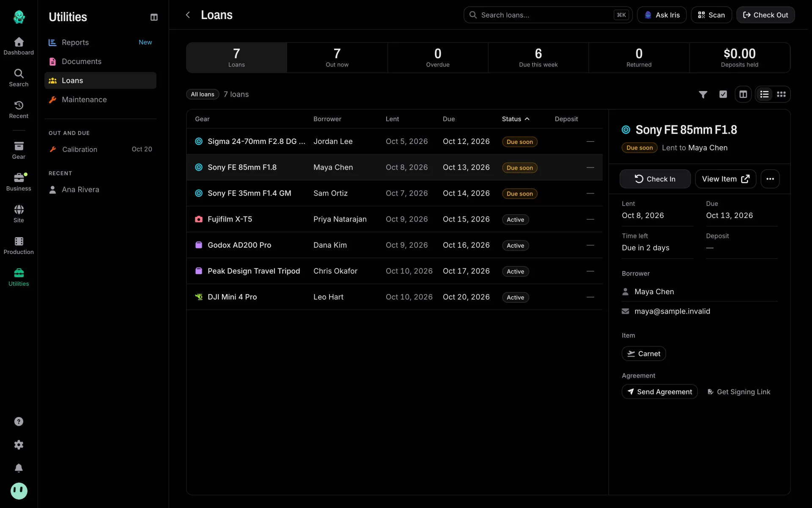This screenshot has height=508, width=812.
Task: Collapse the Utilities sidebar panel
Action: click(x=154, y=17)
